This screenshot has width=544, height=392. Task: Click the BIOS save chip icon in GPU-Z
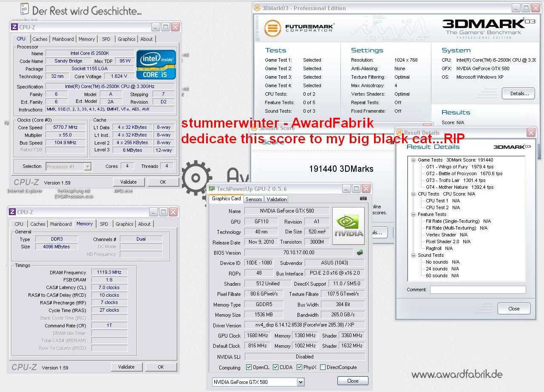tap(360, 252)
